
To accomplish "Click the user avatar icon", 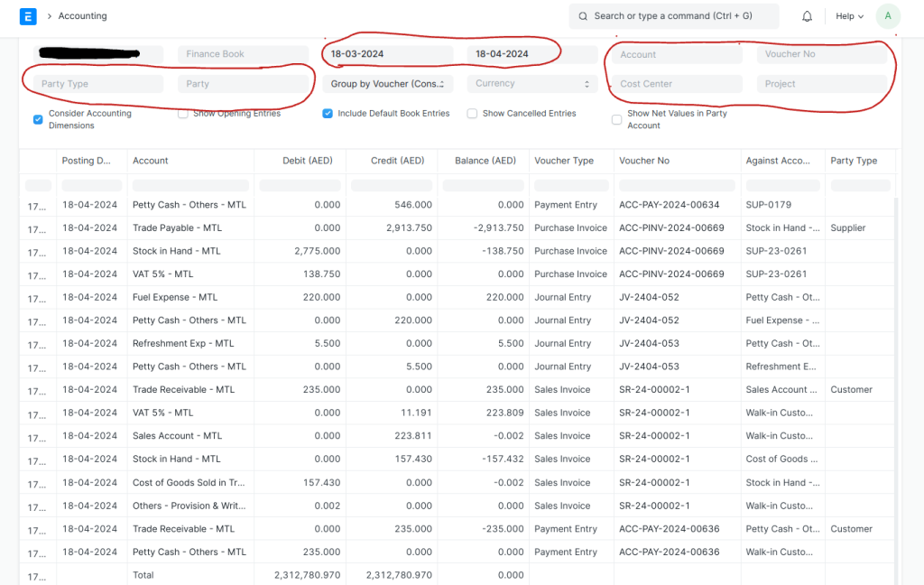I will 888,16.
